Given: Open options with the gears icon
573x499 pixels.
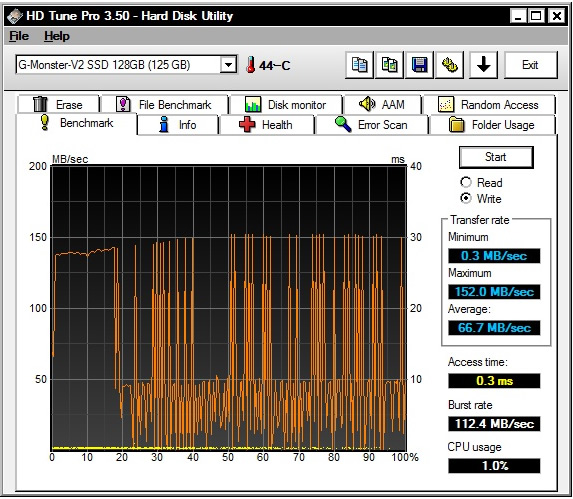Looking at the screenshot, I should pyautogui.click(x=449, y=65).
